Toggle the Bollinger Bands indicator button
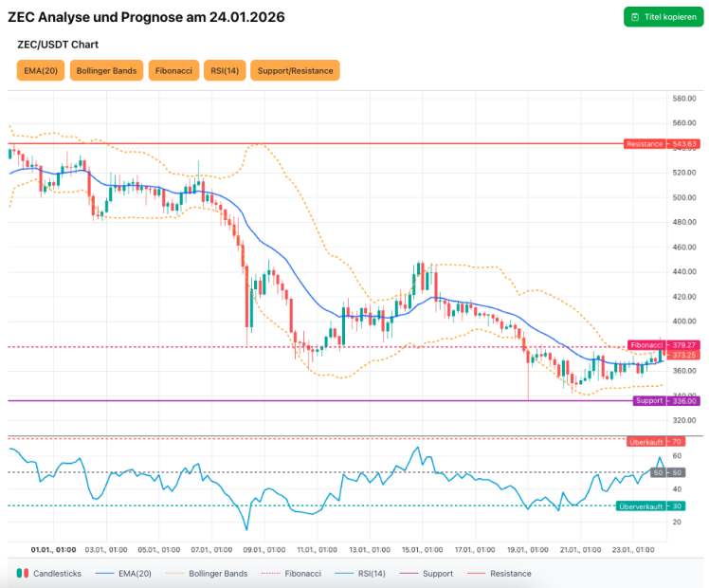Image resolution: width=709 pixels, height=588 pixels. pyautogui.click(x=106, y=70)
